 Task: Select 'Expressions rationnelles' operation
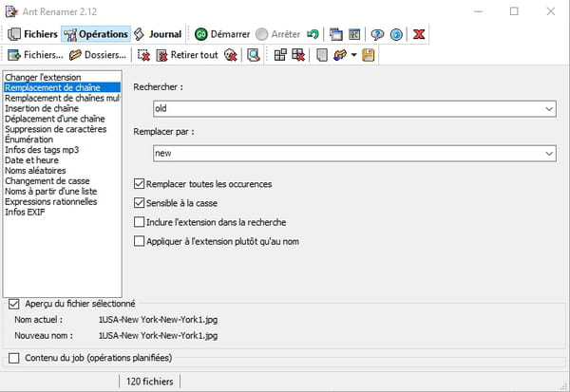click(62, 201)
